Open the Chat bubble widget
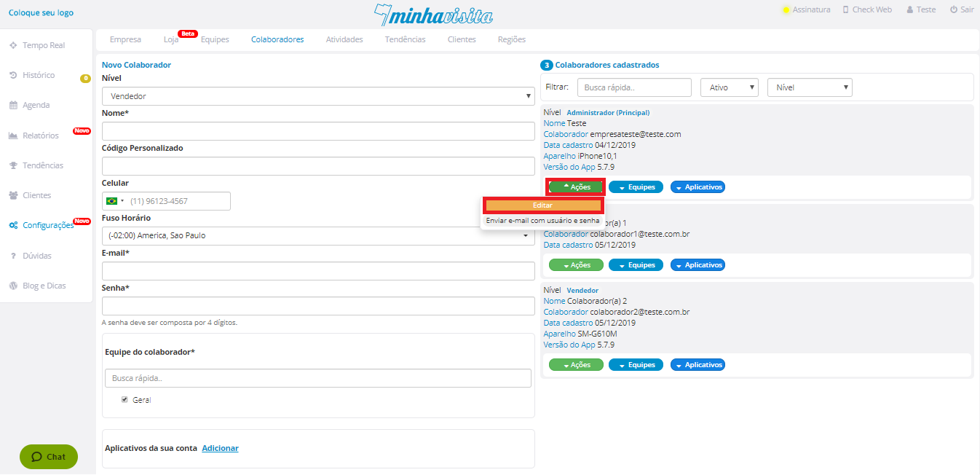Screen dimensions: 980x475 (x=48, y=457)
